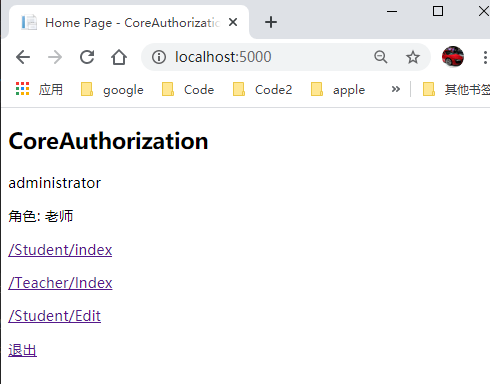490x384 pixels.
Task: Open the Code2 bookmarks folder
Action: click(262, 89)
